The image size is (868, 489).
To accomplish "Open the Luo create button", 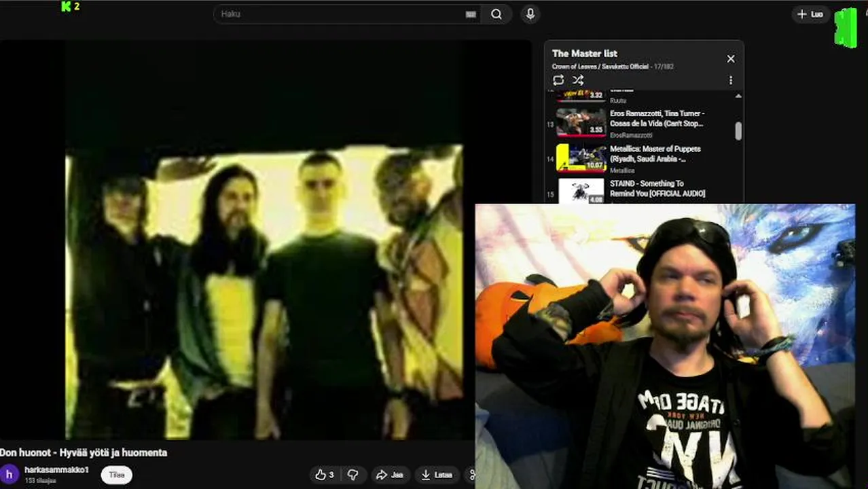I will click(810, 14).
